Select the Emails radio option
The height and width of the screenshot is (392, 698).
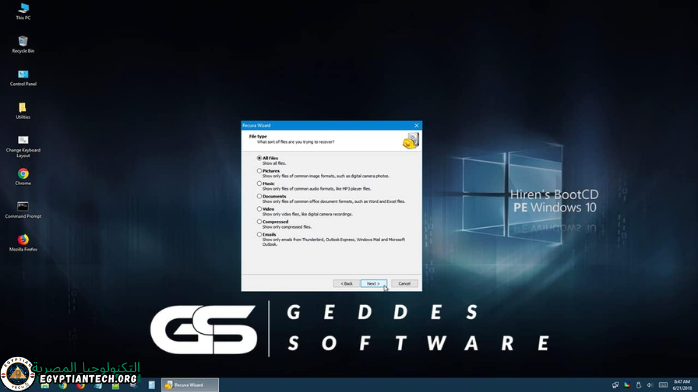(x=259, y=234)
